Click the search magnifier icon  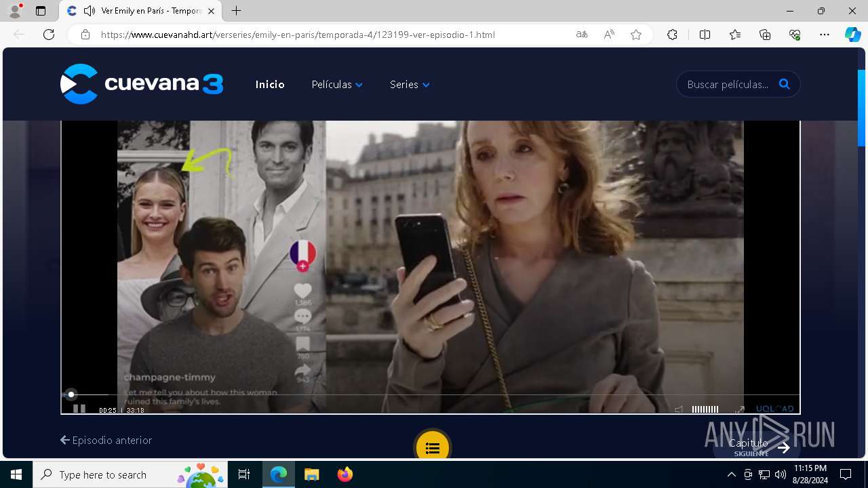(x=785, y=84)
